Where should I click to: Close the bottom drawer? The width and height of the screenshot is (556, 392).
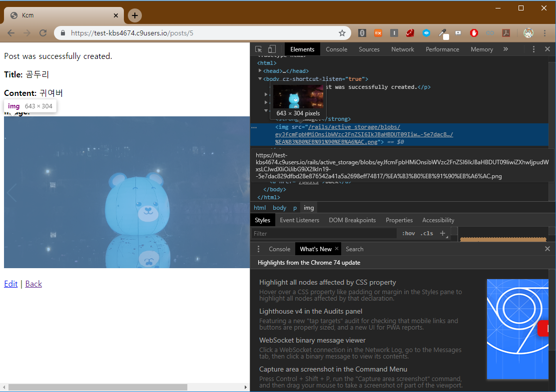(548, 249)
